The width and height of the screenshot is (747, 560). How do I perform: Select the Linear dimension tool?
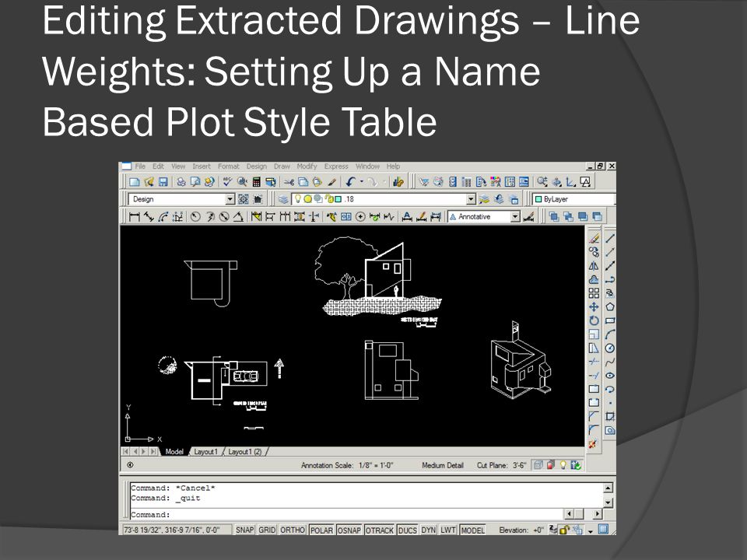click(x=135, y=217)
